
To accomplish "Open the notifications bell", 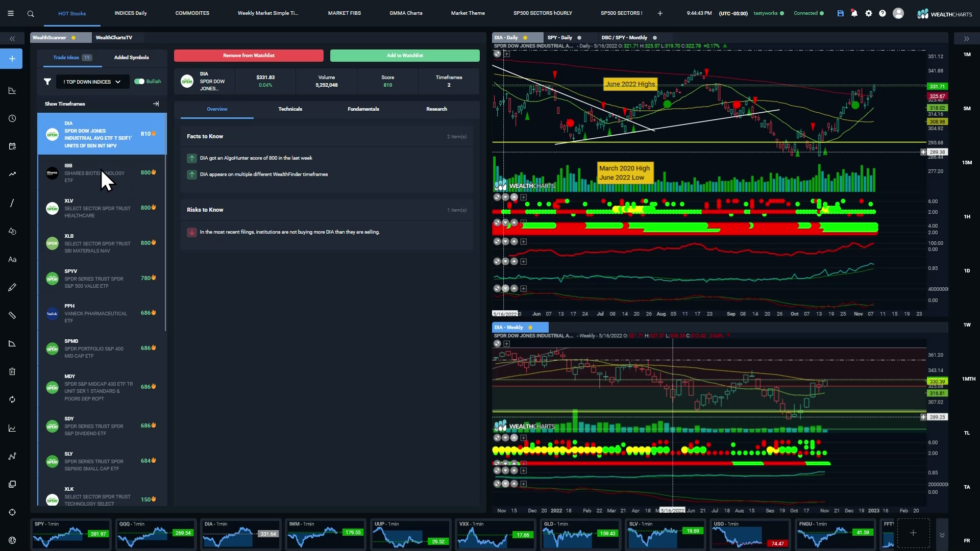I will 854,13.
